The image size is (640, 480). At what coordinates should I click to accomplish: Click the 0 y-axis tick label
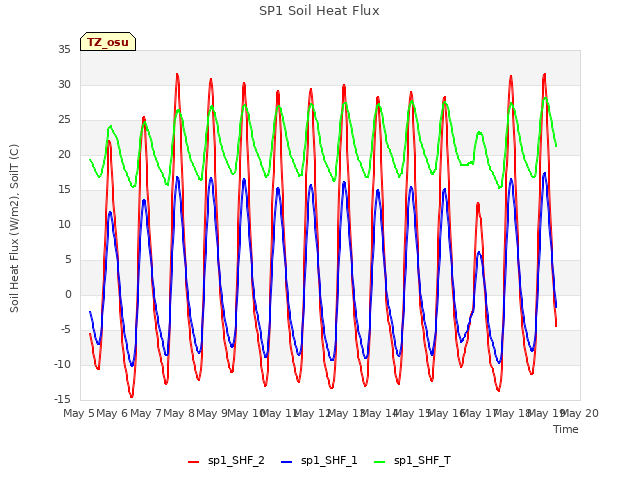tap(68, 295)
